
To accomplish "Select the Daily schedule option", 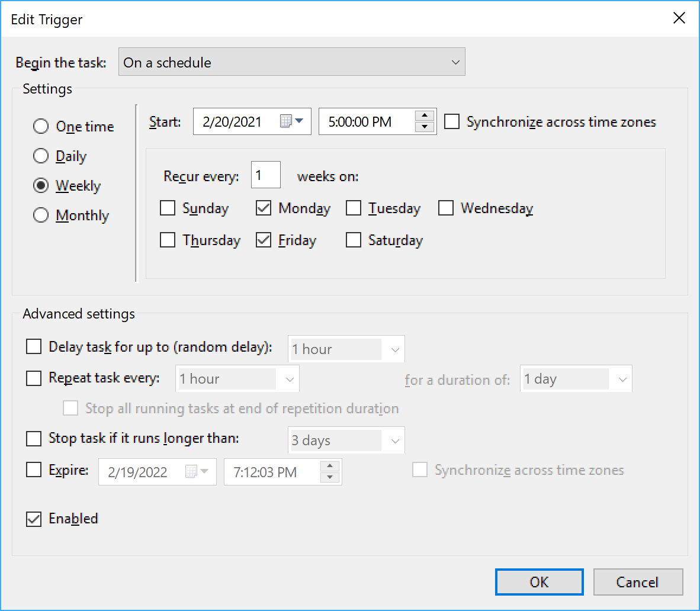I will 41,156.
